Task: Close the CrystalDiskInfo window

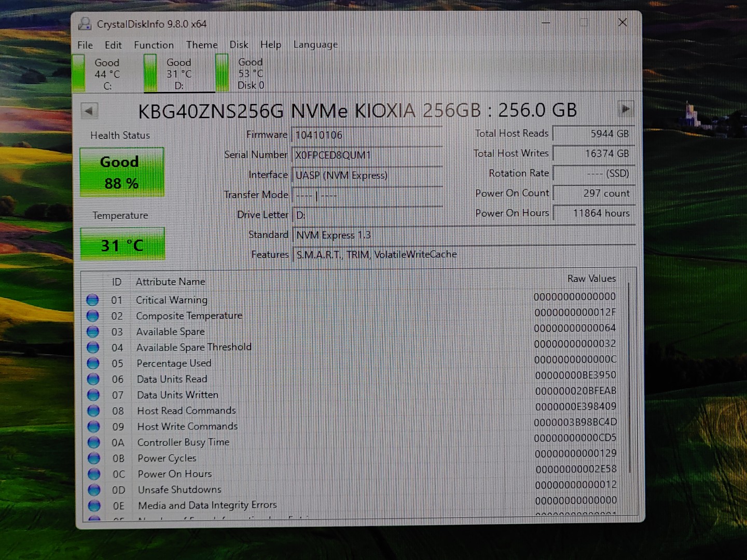Action: coord(622,22)
